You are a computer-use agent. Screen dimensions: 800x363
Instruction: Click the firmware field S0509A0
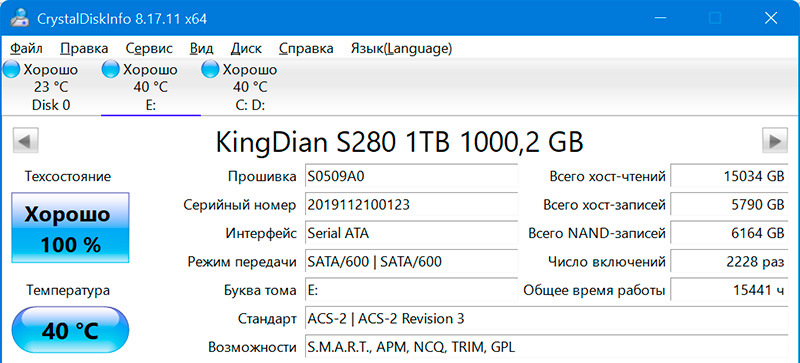click(x=411, y=177)
